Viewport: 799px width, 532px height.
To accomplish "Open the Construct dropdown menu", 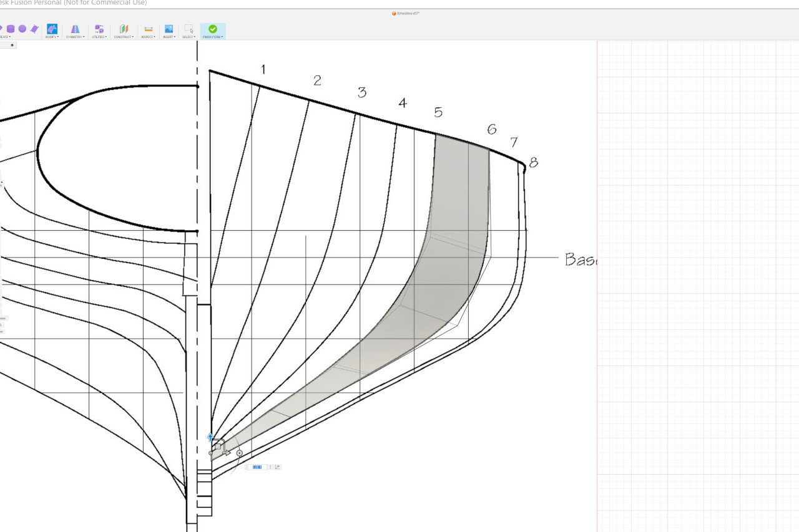I will [x=124, y=37].
